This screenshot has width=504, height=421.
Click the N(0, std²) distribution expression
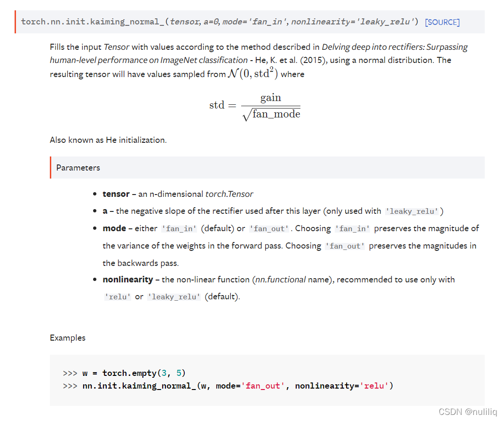click(x=252, y=73)
